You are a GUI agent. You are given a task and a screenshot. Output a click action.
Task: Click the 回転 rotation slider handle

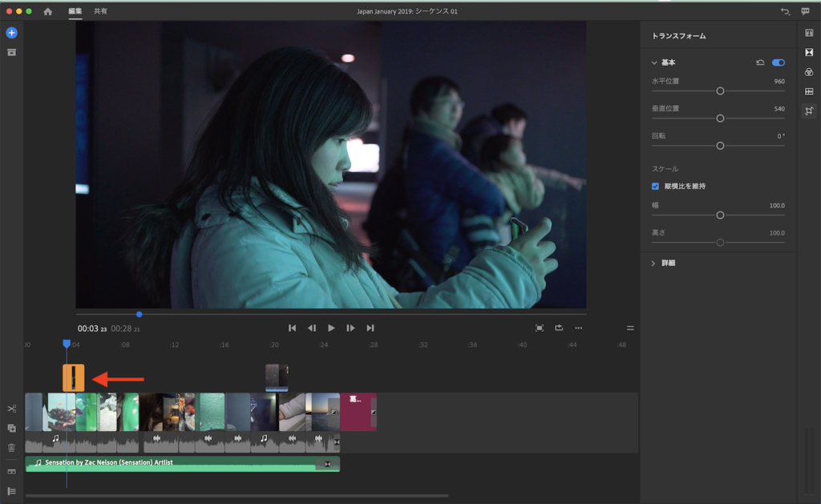(720, 146)
